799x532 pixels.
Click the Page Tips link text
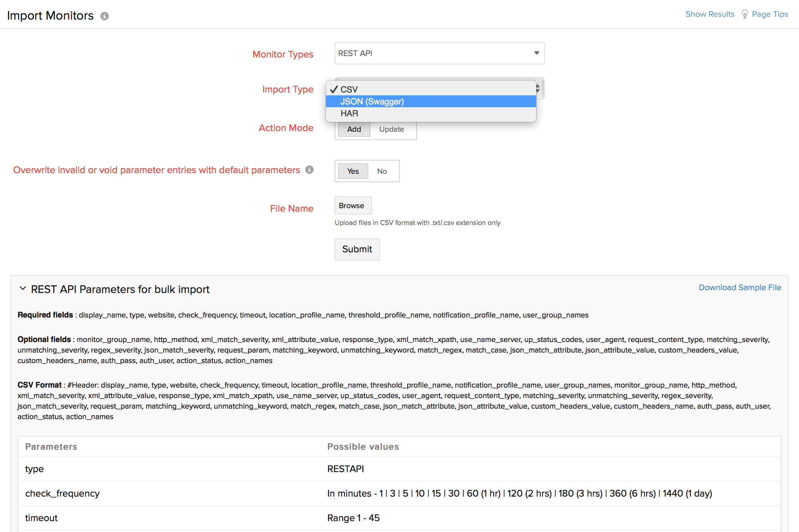click(770, 14)
